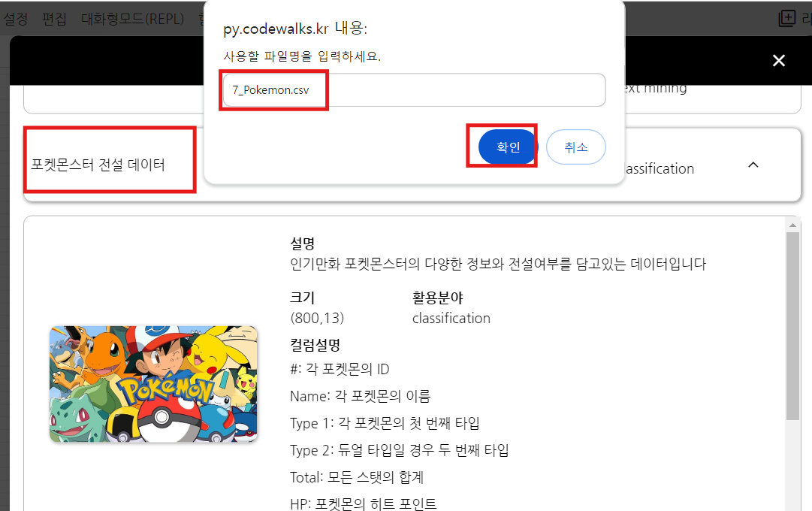Close the dataset panel with the X icon
This screenshot has height=511, width=812.
coord(779,61)
